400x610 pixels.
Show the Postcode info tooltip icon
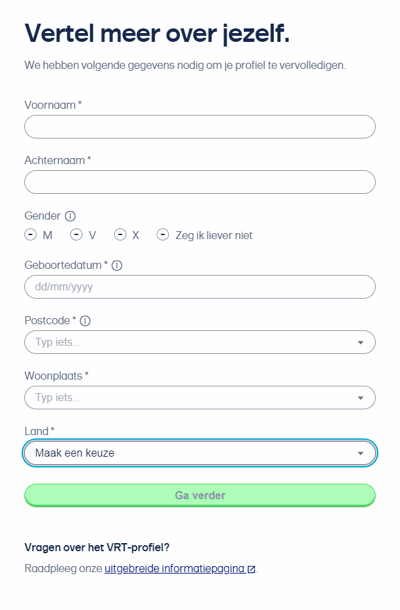click(x=85, y=321)
